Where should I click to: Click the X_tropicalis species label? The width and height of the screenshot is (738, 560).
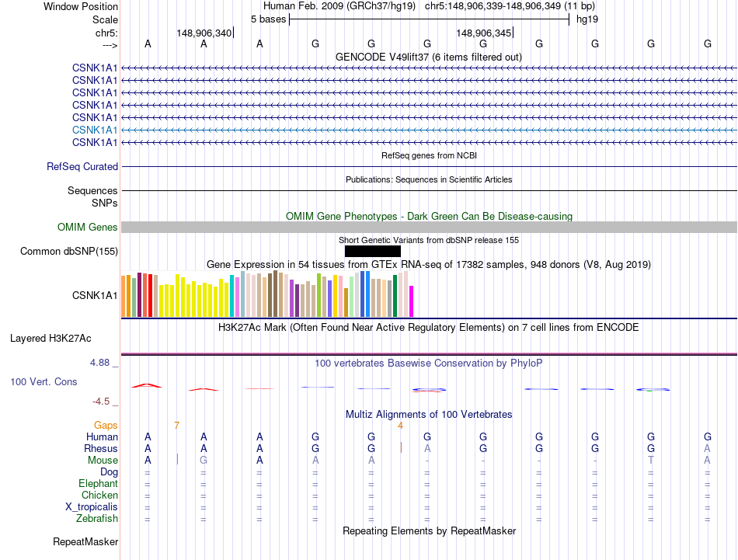92,507
